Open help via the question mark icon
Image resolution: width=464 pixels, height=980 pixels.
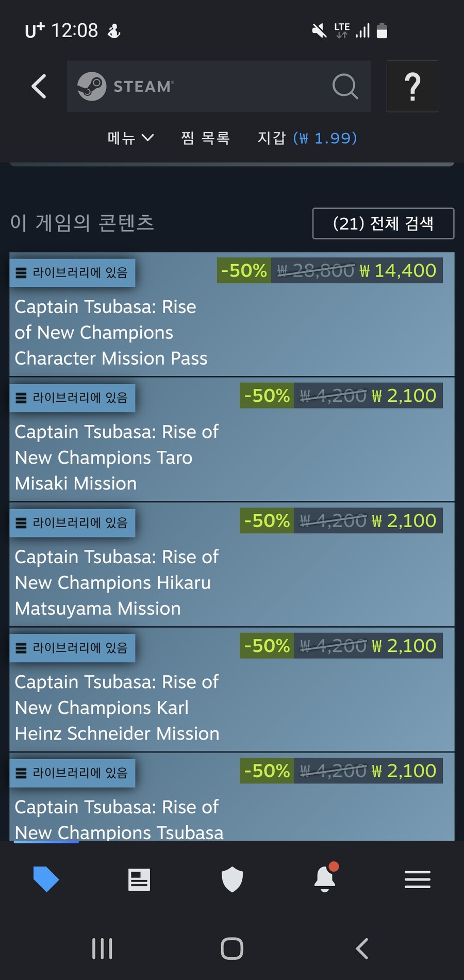[412, 86]
